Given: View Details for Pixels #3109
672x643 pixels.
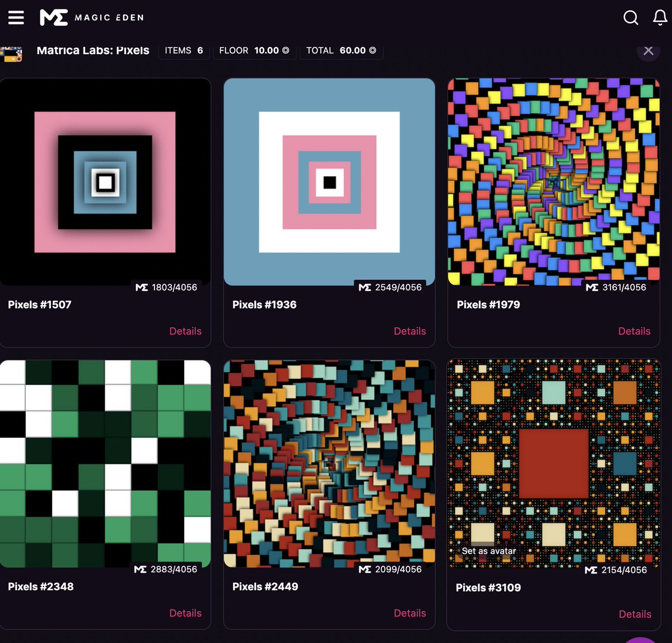Looking at the screenshot, I should tap(635, 614).
